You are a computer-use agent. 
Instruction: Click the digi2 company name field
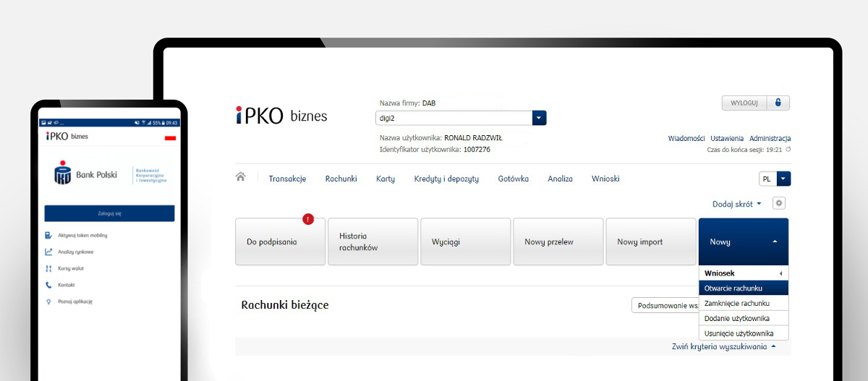pyautogui.click(x=454, y=118)
